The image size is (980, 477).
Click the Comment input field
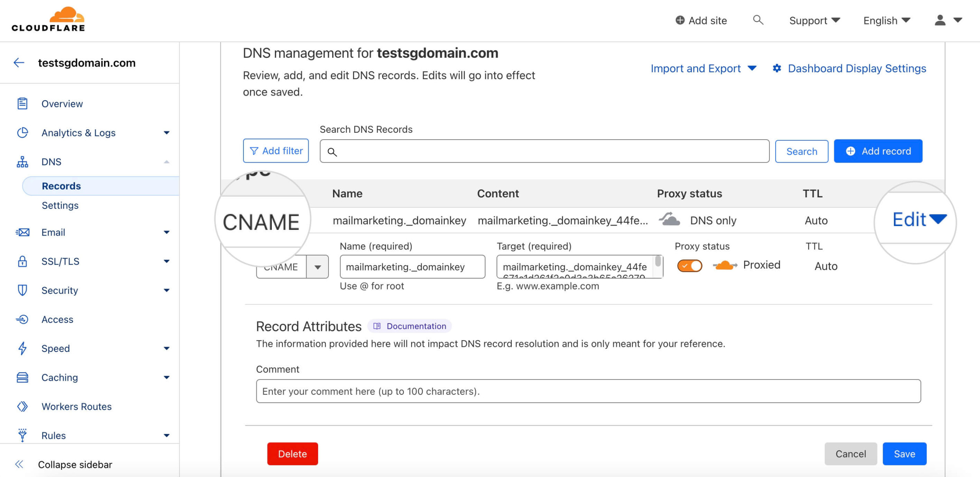coord(590,391)
